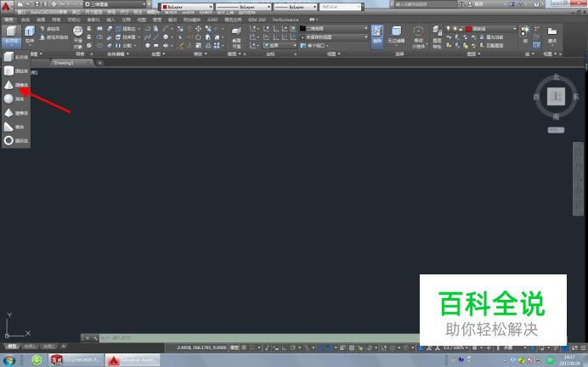The width and height of the screenshot is (588, 367).
Task: Toggle grid display in the status bar
Action: pos(245,347)
